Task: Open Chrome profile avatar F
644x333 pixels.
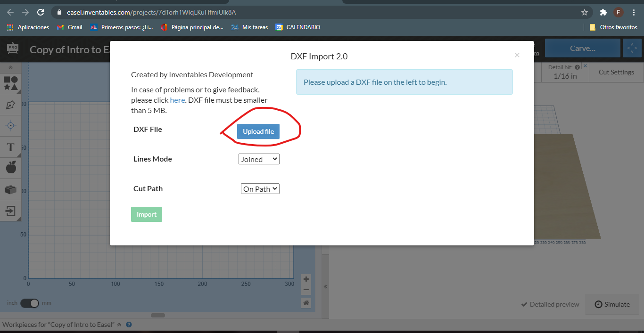Action: click(619, 12)
